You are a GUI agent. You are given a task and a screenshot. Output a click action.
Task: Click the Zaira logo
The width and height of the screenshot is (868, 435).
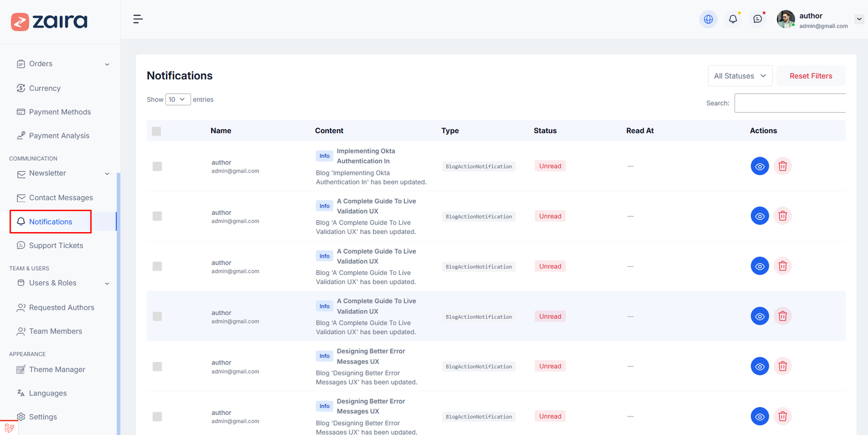click(49, 22)
